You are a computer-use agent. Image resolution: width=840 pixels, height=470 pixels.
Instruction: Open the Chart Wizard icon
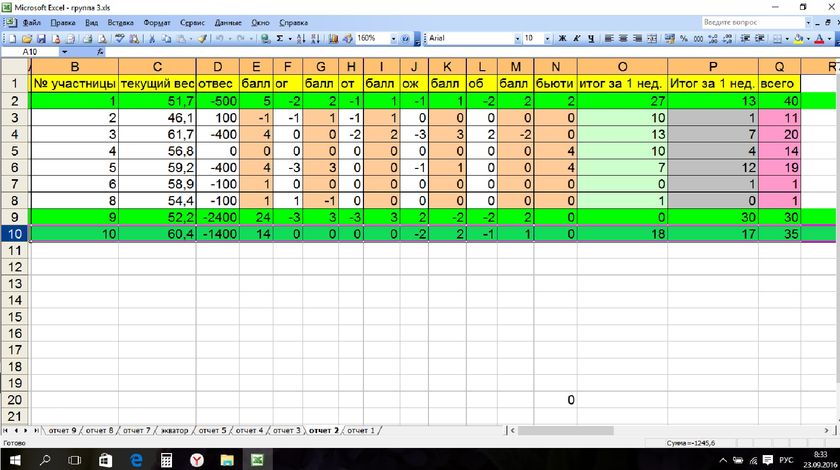[x=333, y=39]
